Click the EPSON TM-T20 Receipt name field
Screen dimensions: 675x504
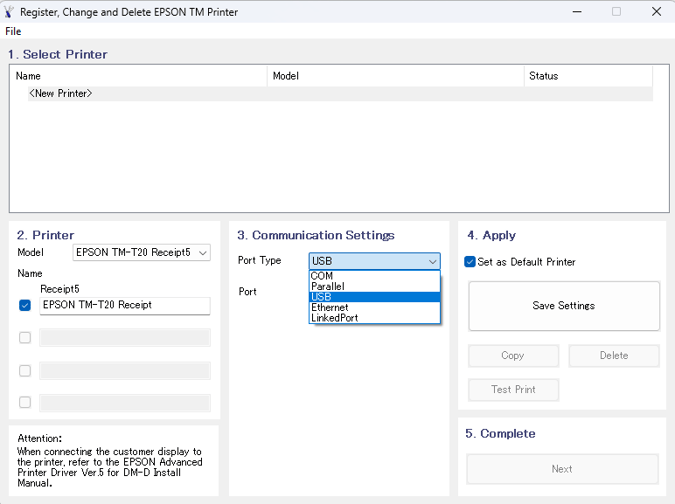pyautogui.click(x=125, y=305)
